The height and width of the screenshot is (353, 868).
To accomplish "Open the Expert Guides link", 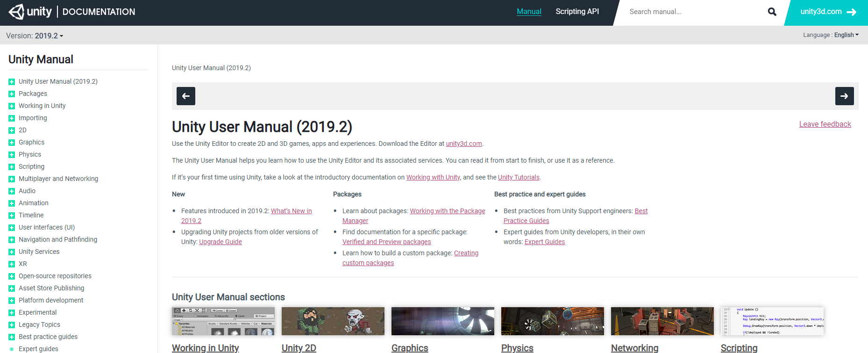I will coord(545,242).
